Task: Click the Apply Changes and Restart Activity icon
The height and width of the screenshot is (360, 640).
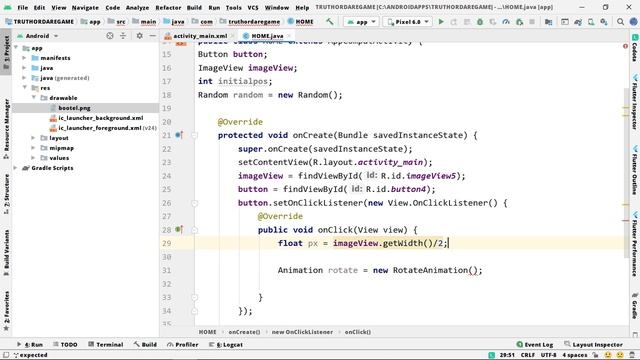Action: [454, 22]
